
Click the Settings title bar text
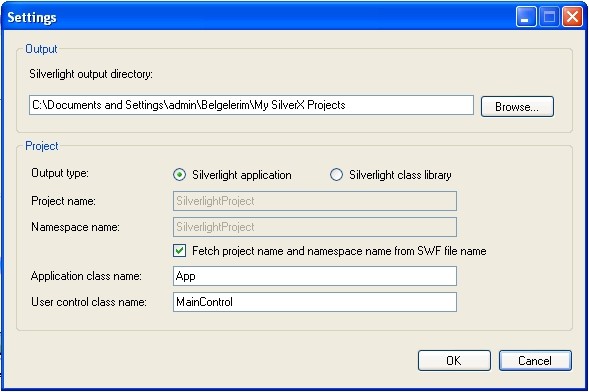(x=32, y=18)
